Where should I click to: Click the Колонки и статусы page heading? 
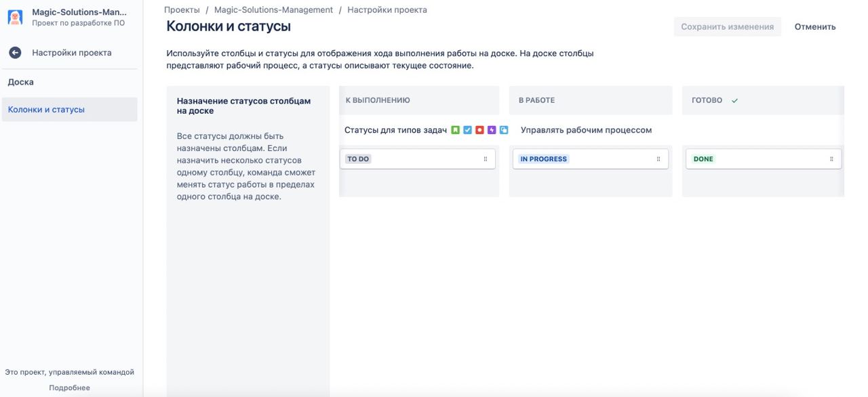coord(229,26)
